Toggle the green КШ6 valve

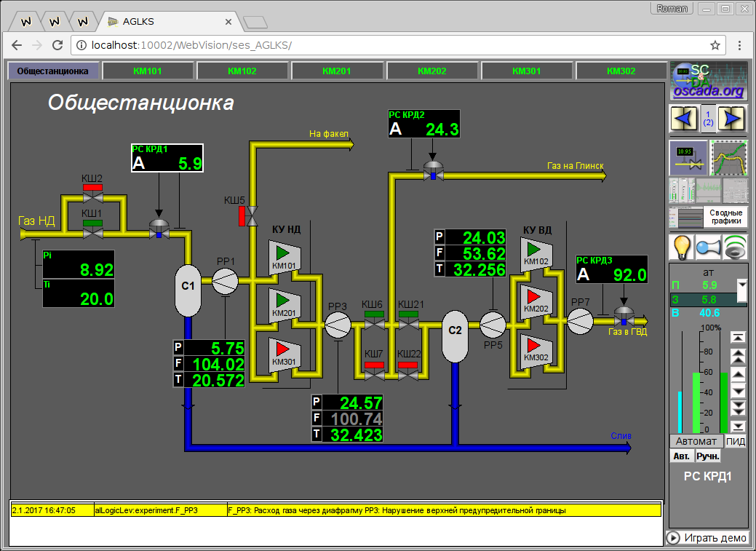coord(375,314)
